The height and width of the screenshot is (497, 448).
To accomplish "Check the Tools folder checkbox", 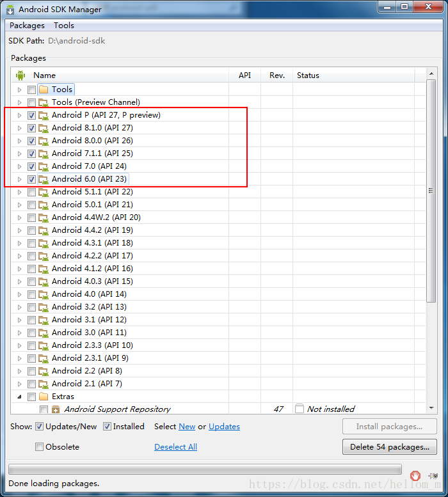I will tap(31, 90).
